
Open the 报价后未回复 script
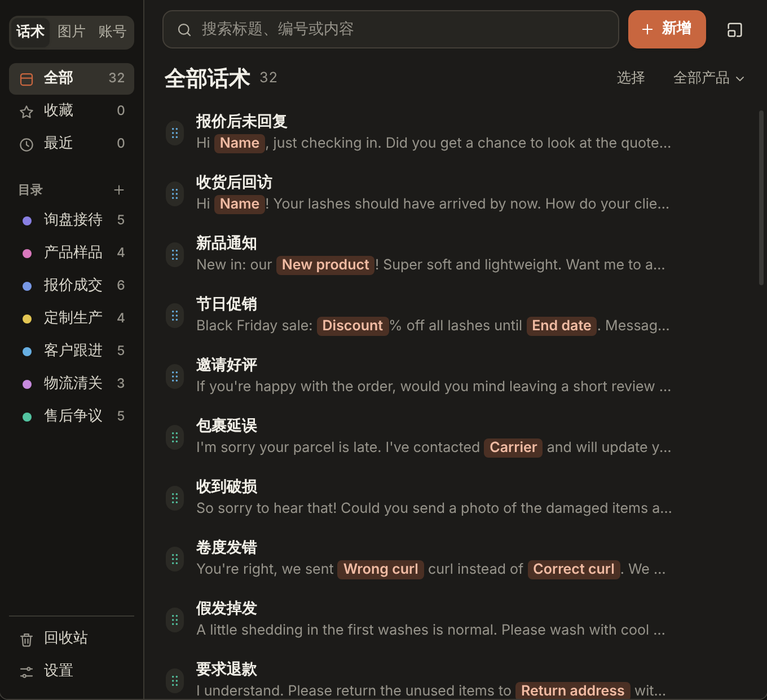pos(456,132)
